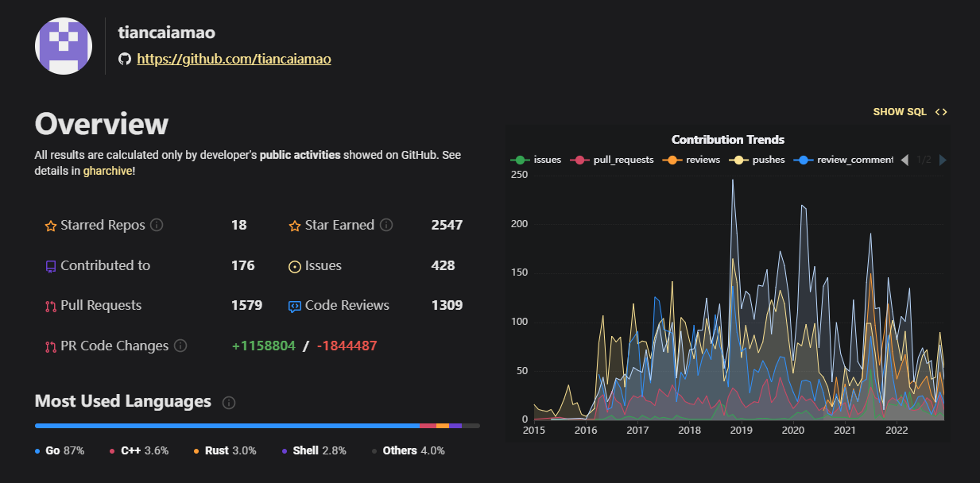Screen dimensions: 980x483
Task: Hide the pushes series in legend
Action: pyautogui.click(x=757, y=160)
